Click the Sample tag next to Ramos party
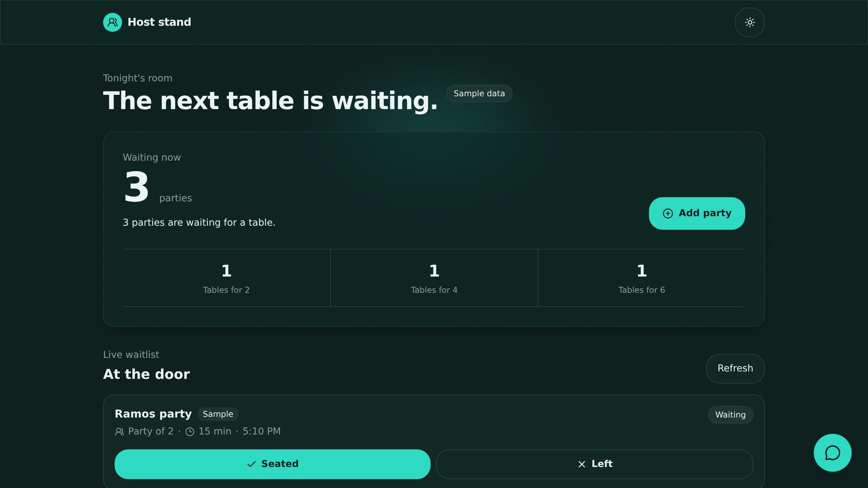Image resolution: width=868 pixels, height=488 pixels. [218, 414]
